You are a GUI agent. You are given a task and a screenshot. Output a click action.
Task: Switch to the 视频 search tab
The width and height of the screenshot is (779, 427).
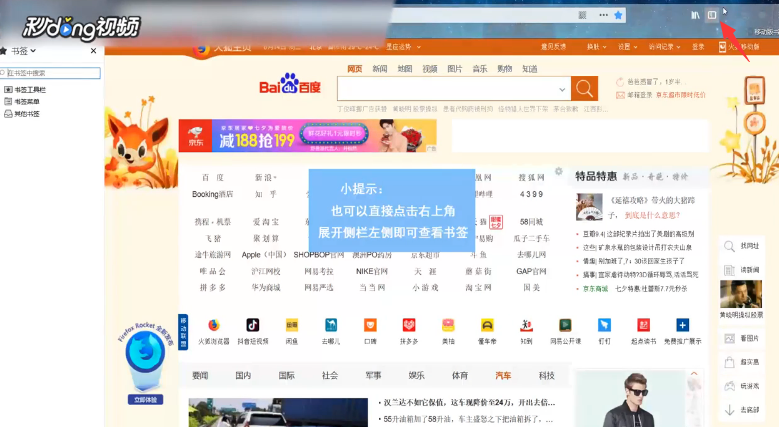click(x=430, y=69)
